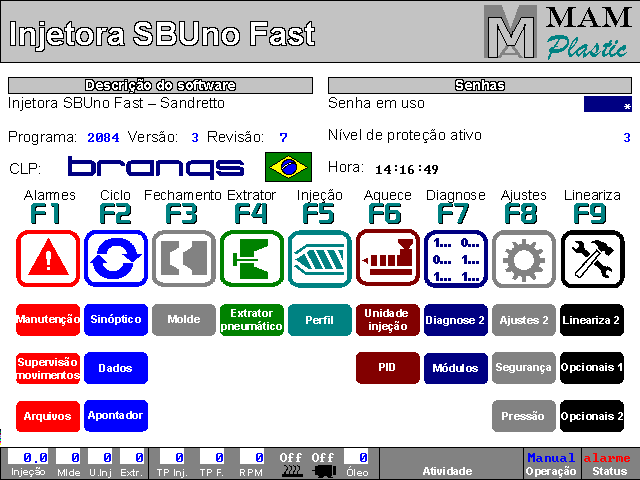Click the clock time 14:16:49
640x480 pixels.
pos(407,169)
